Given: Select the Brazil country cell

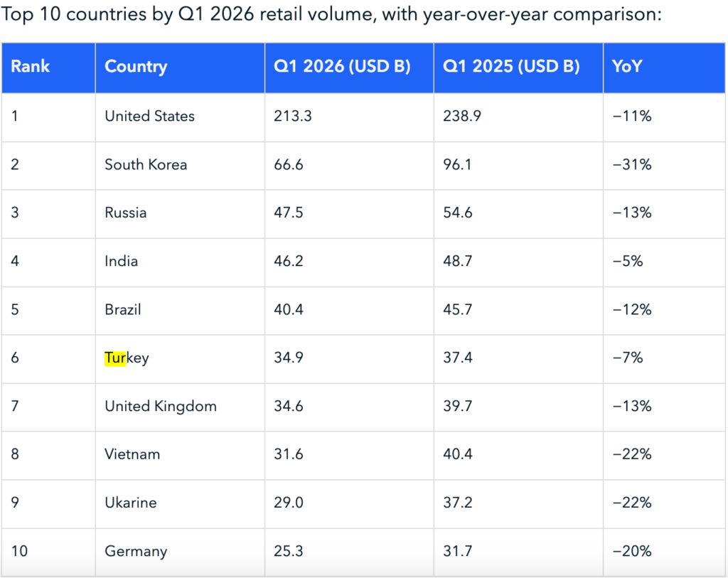Looking at the screenshot, I should (180, 311).
